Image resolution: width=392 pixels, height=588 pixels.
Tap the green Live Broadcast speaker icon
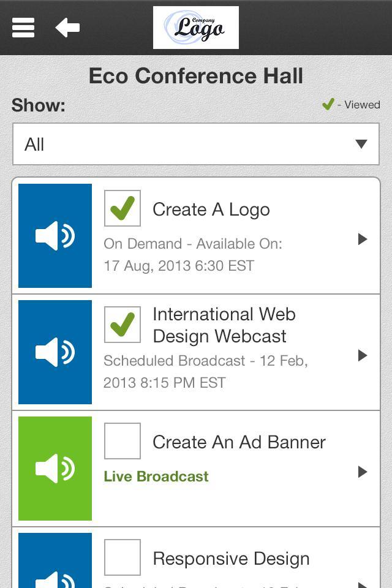pos(55,469)
